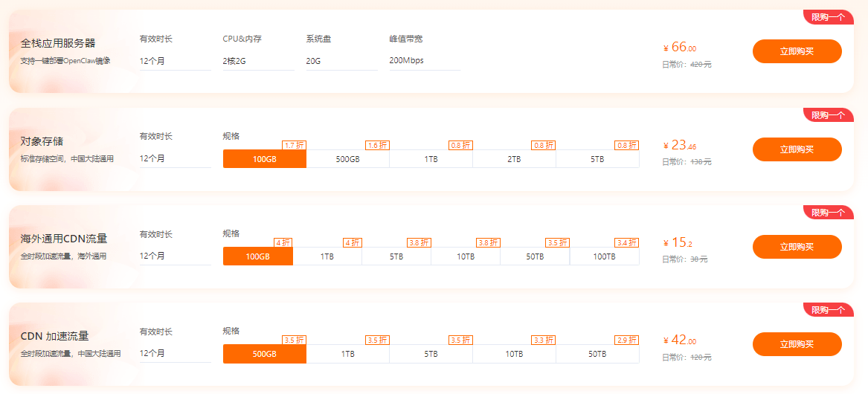
Task: Click 支持一键部署OpenClaw镜像 description text
Action: point(65,61)
